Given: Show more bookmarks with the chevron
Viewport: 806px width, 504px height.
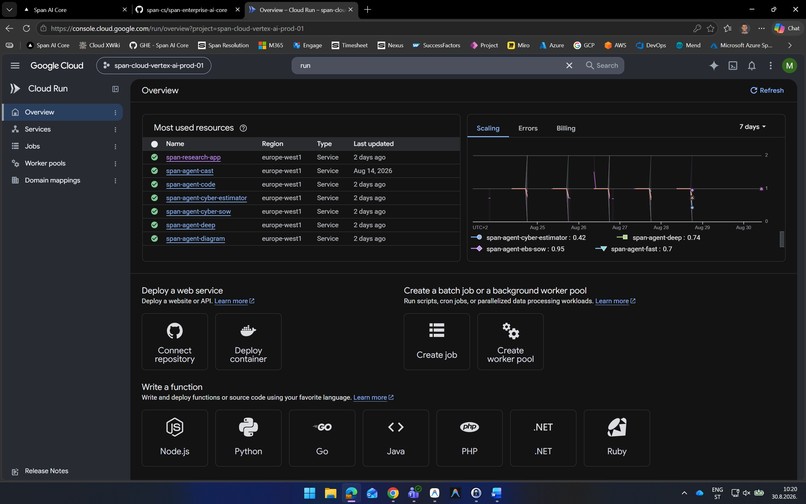Looking at the screenshot, I should tap(790, 45).
